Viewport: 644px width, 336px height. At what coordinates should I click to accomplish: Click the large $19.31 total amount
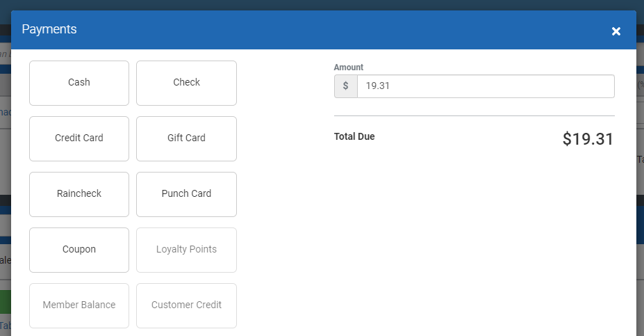[588, 138]
